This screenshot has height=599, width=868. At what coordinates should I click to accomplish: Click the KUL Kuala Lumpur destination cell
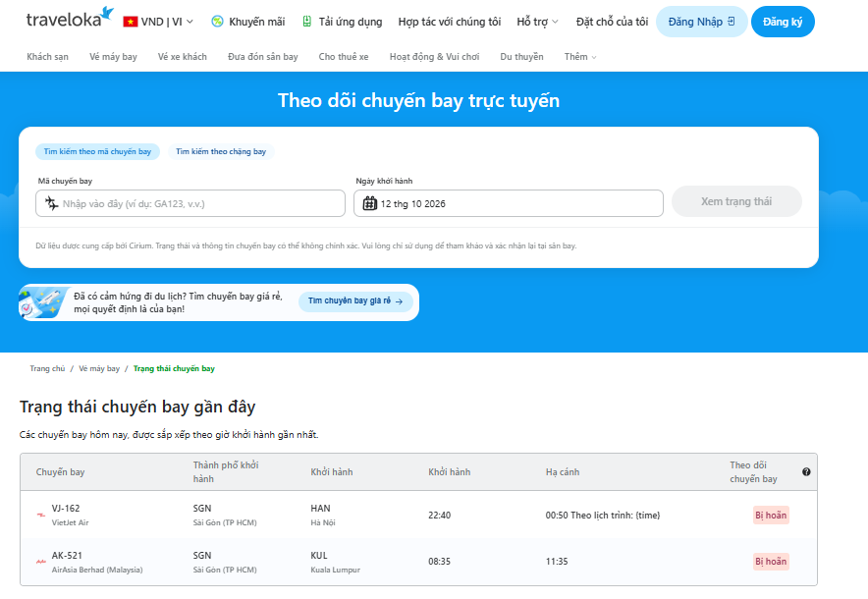(336, 562)
